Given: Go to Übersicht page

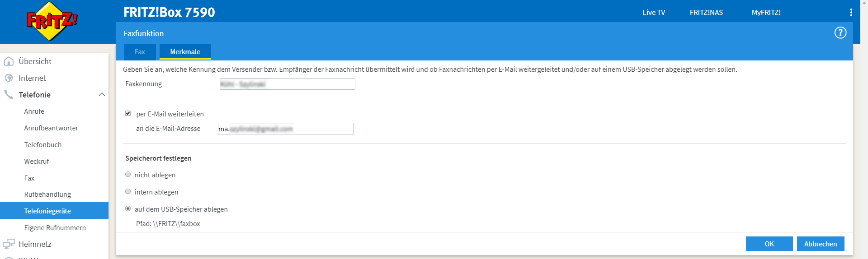Looking at the screenshot, I should (x=35, y=61).
